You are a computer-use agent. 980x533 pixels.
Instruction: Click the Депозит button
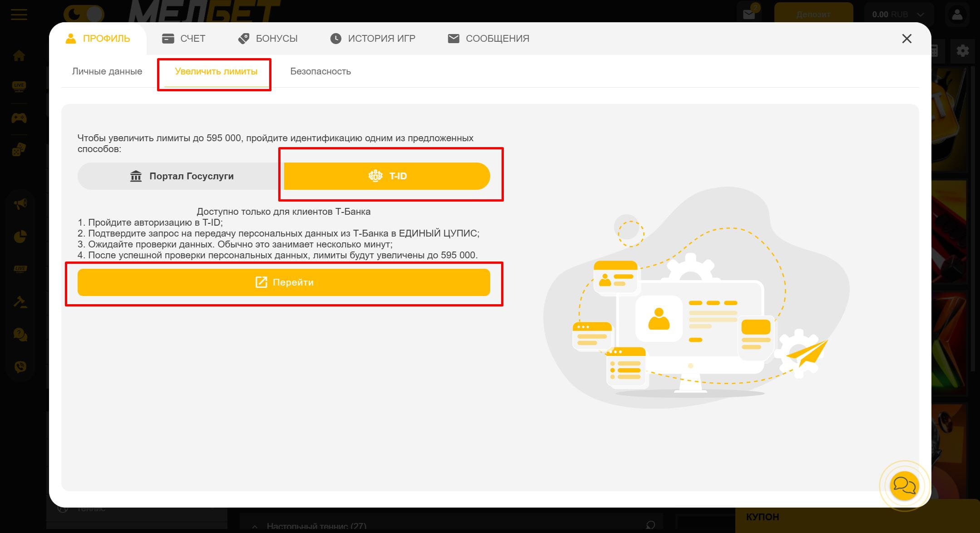tap(813, 15)
